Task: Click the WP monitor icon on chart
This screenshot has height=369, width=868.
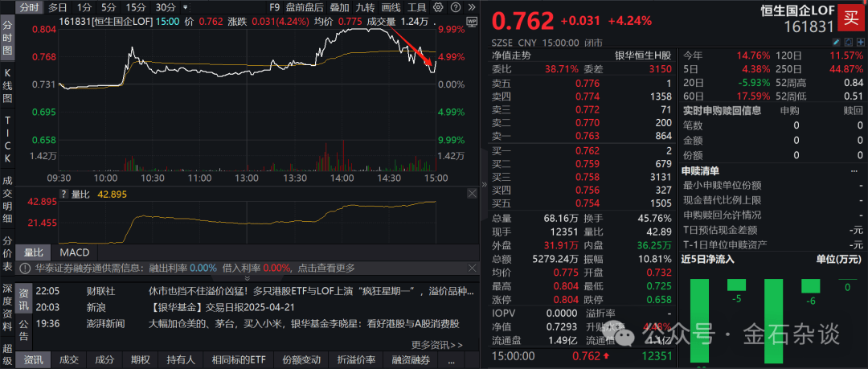Action: point(472,22)
